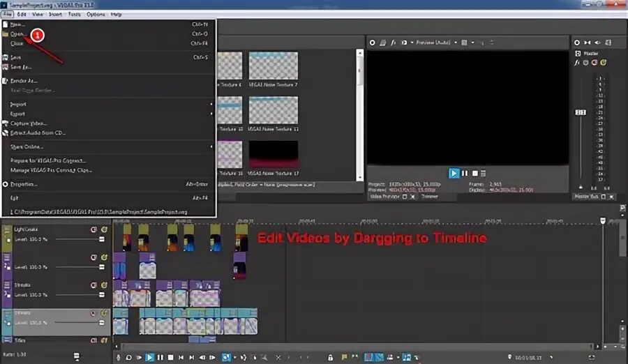This screenshot has height=364, width=628.
Task: Solo the LightCreate track
Action: [104, 229]
